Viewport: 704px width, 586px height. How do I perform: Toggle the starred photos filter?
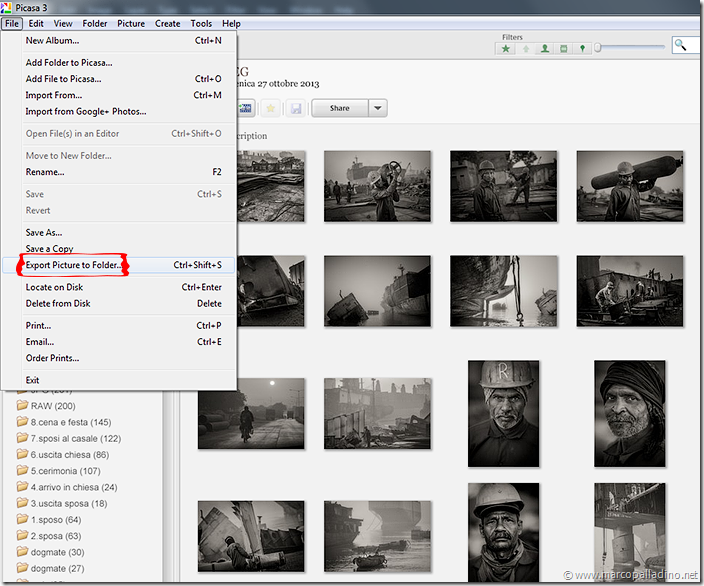[x=507, y=48]
